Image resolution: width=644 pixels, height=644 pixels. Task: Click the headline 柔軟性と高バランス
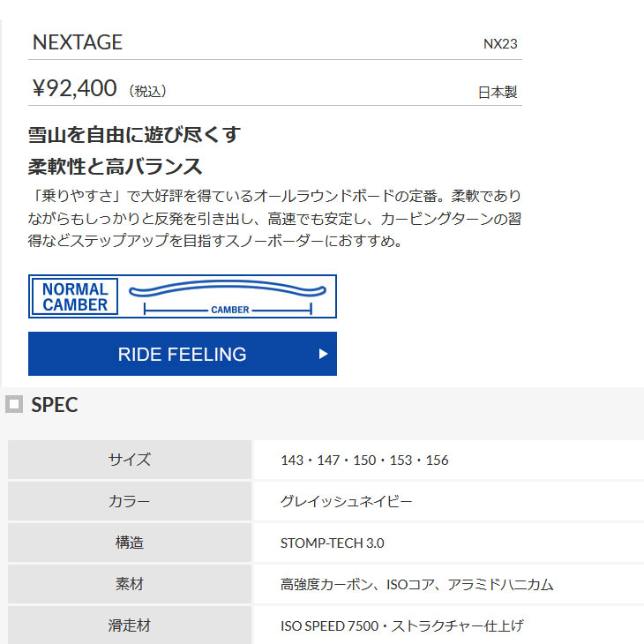click(x=116, y=167)
